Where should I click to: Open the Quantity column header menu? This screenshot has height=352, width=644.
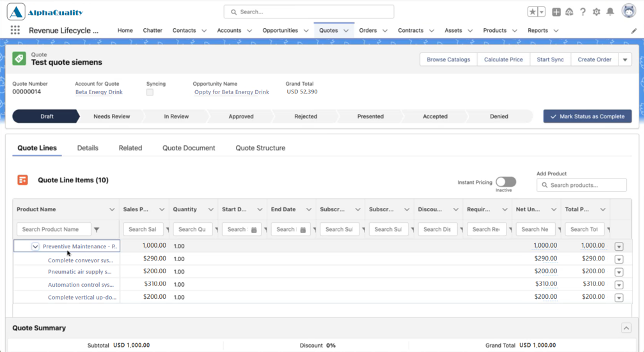(x=210, y=209)
